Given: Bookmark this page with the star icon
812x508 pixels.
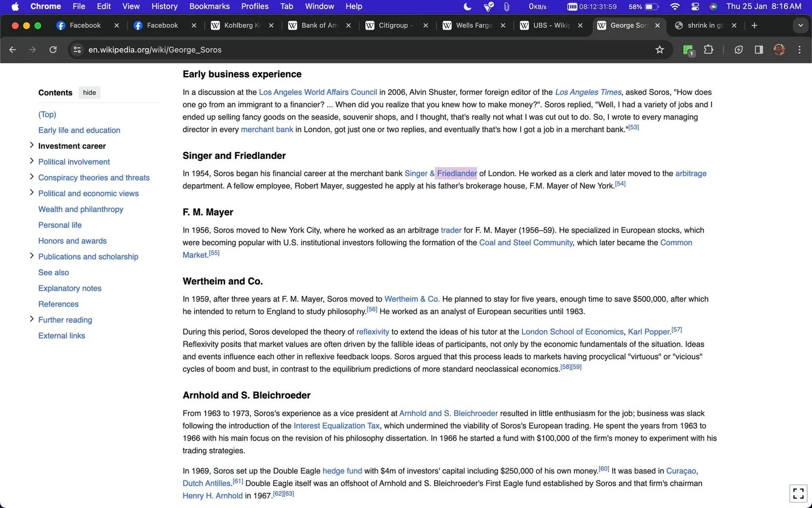Looking at the screenshot, I should coord(659,50).
